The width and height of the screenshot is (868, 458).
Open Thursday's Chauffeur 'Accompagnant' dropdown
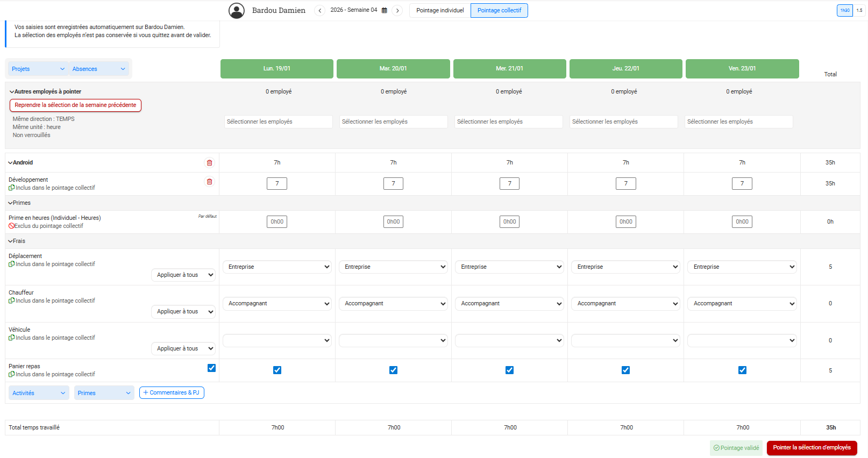point(626,304)
